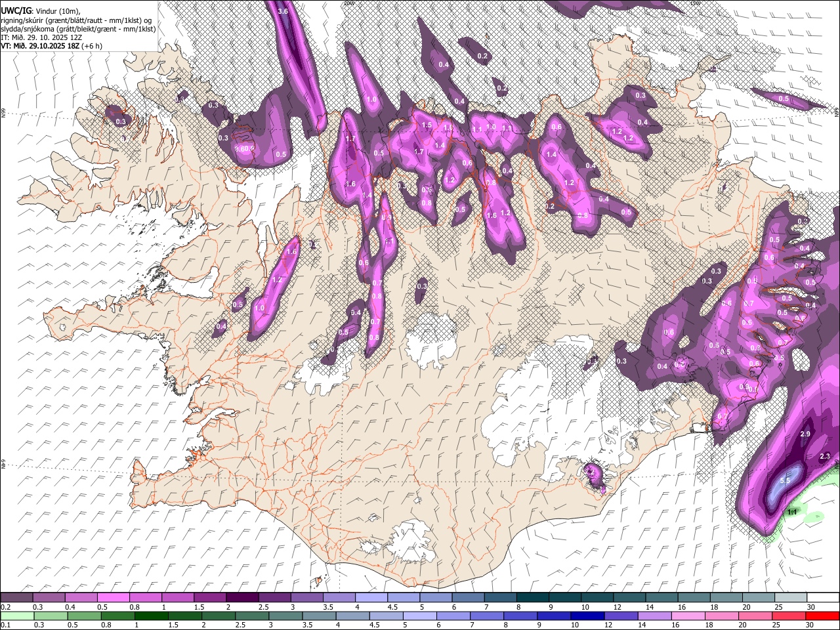This screenshot has width=840, height=630.
Task: Pick the first dark mauve swatch starting at 0.2
Action: pyautogui.click(x=16, y=597)
